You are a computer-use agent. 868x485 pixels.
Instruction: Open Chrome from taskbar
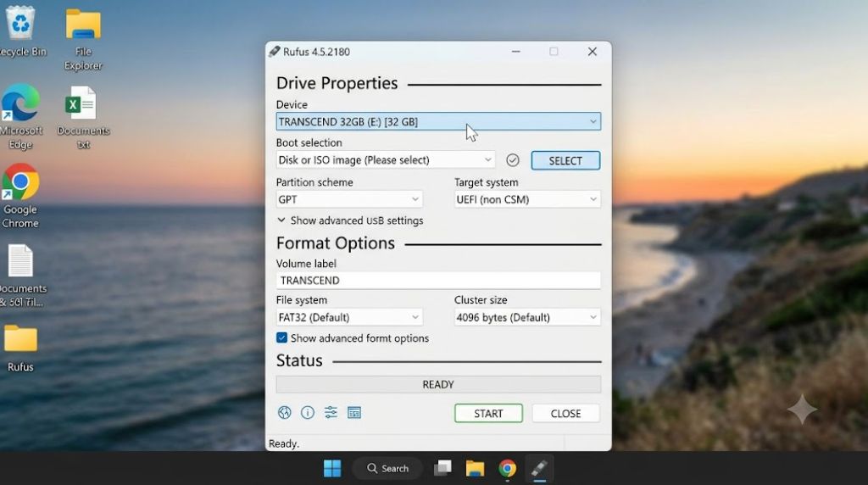click(x=507, y=468)
